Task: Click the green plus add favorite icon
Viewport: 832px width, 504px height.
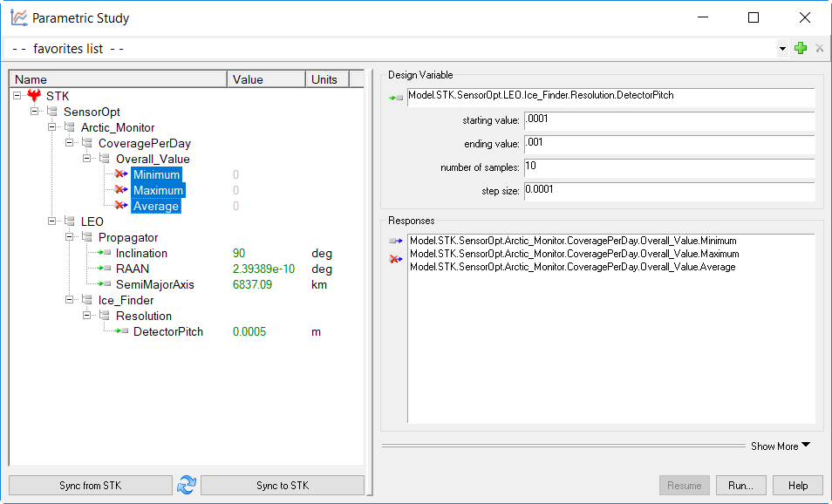Action: (801, 49)
